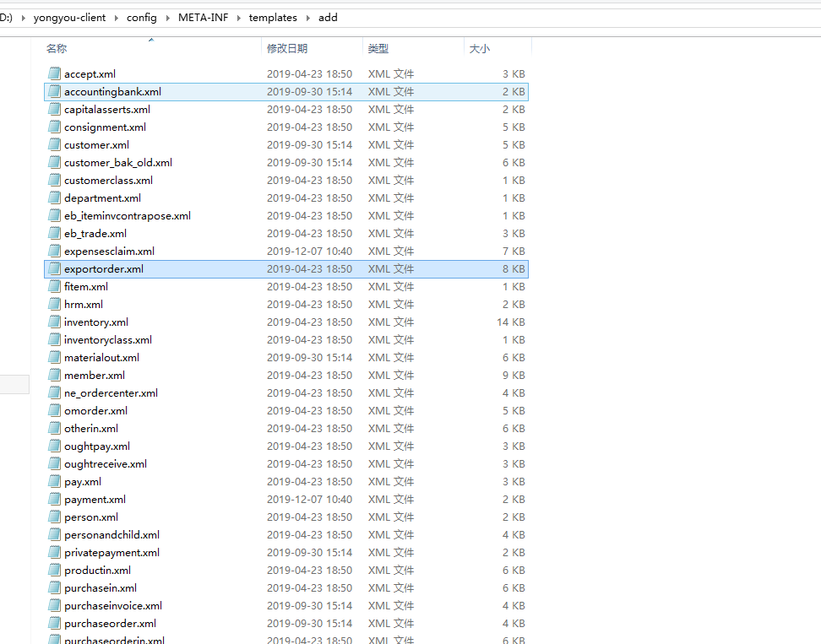This screenshot has width=821, height=644.
Task: Click the member.xml file icon
Action: pos(54,375)
